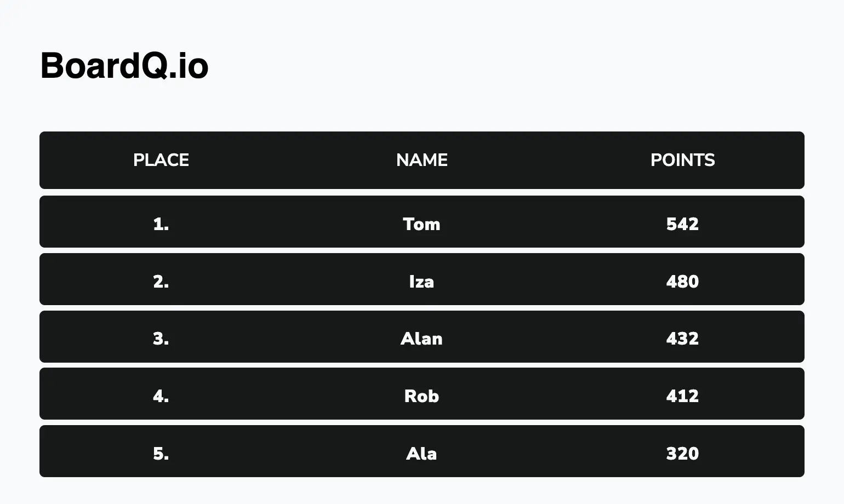The width and height of the screenshot is (844, 504).
Task: Click place number 2.
Action: coord(161,282)
